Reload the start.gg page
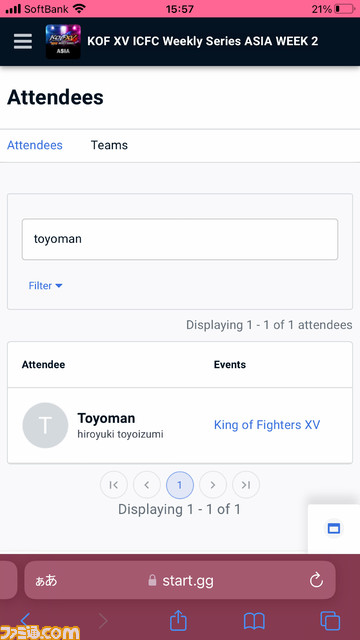Viewport: 360px width, 640px height. pos(316,580)
